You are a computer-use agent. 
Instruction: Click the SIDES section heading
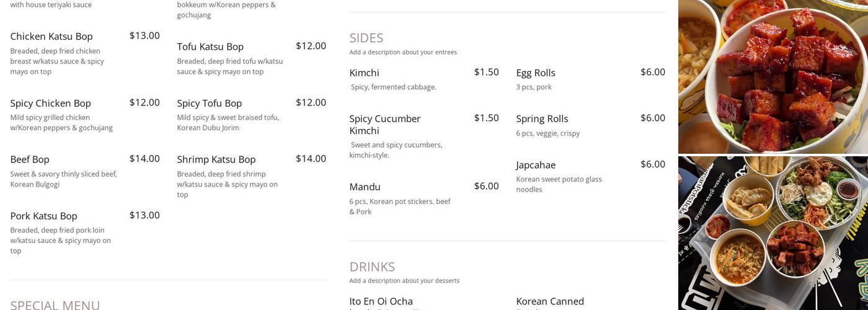point(366,38)
